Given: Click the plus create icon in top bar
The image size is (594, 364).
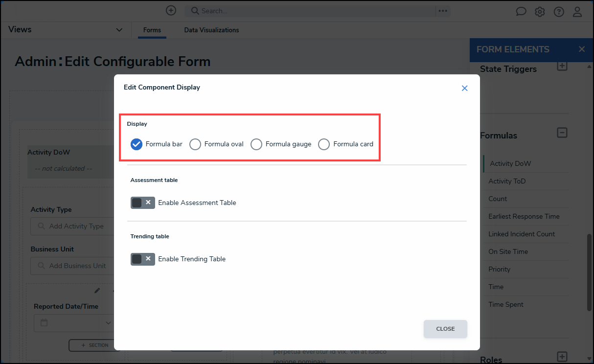Looking at the screenshot, I should coord(171,10).
